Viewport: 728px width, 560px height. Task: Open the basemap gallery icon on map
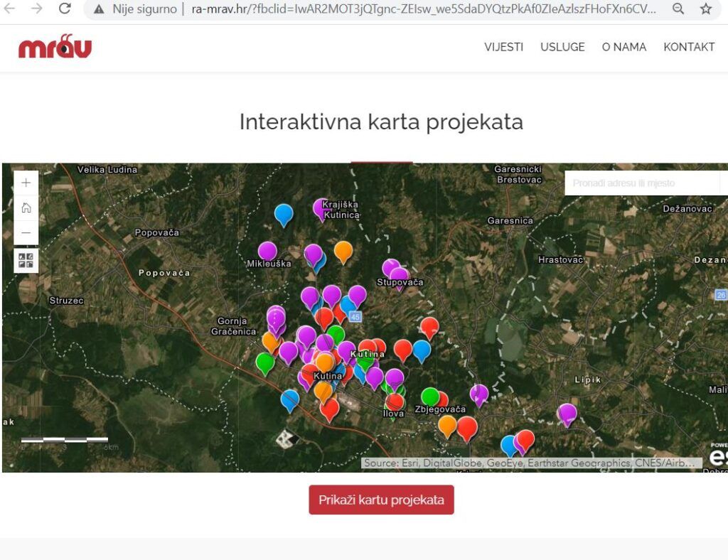[x=26, y=261]
